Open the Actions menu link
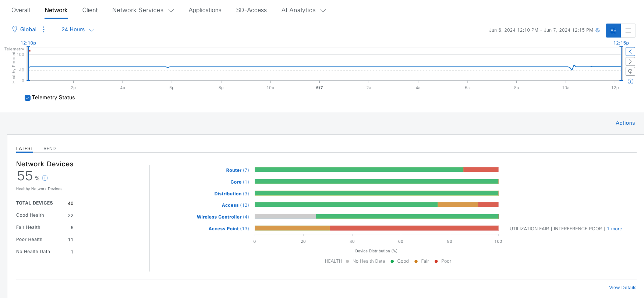This screenshot has width=644, height=298. tap(625, 123)
